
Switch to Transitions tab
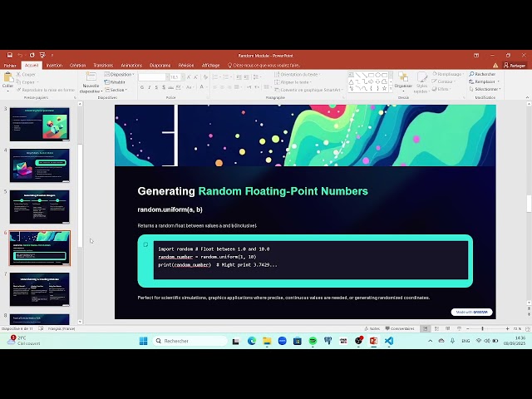(103, 65)
